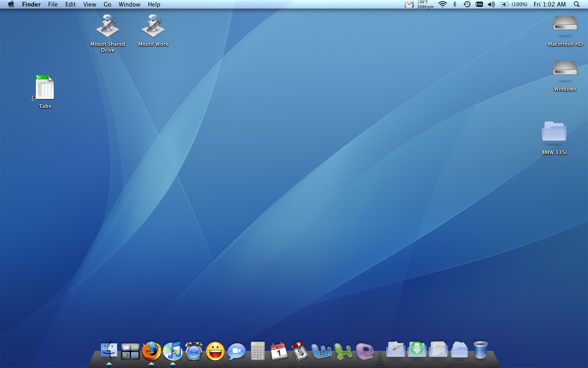Image resolution: width=588 pixels, height=368 pixels.
Task: Toggle Wi-Fi from the menu bar
Action: click(x=442, y=4)
